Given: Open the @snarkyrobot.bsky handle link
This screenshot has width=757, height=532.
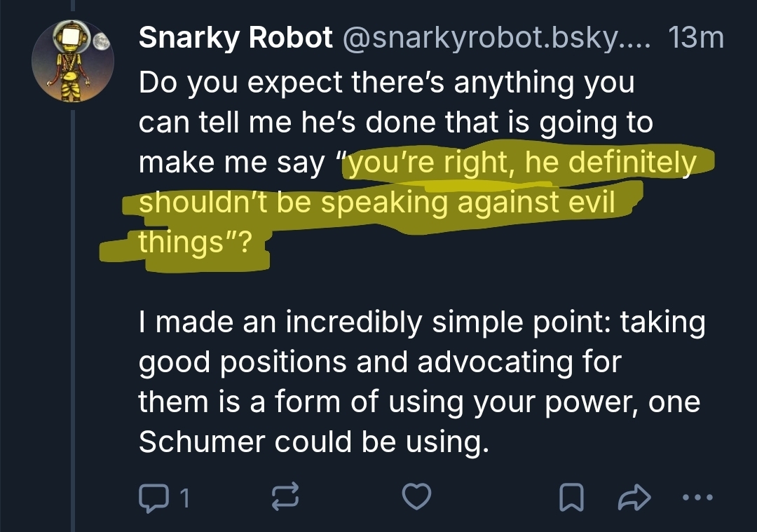Looking at the screenshot, I should (496, 38).
